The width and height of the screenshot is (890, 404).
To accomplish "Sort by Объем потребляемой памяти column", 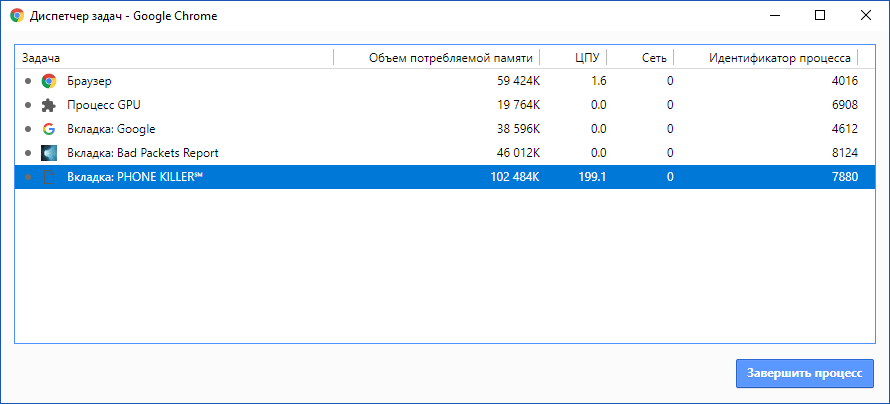I will point(451,58).
